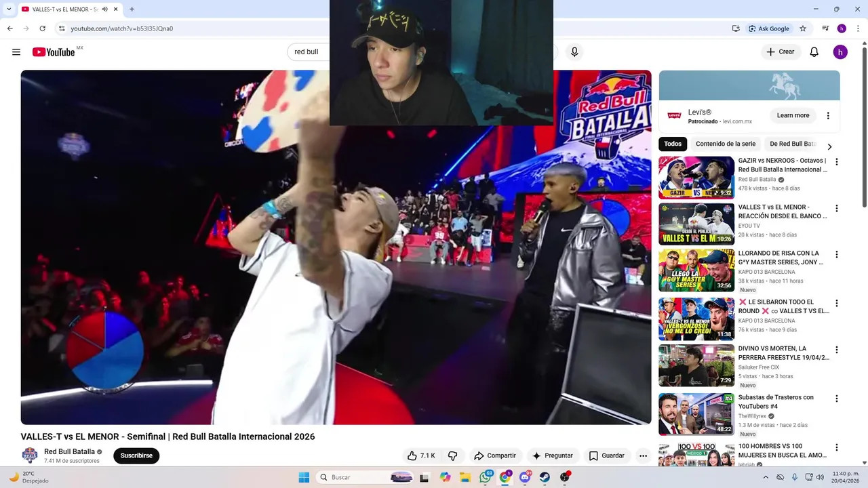Image resolution: width=868 pixels, height=488 pixels.
Task: Open WhatsApp from the taskbar
Action: [x=485, y=477]
